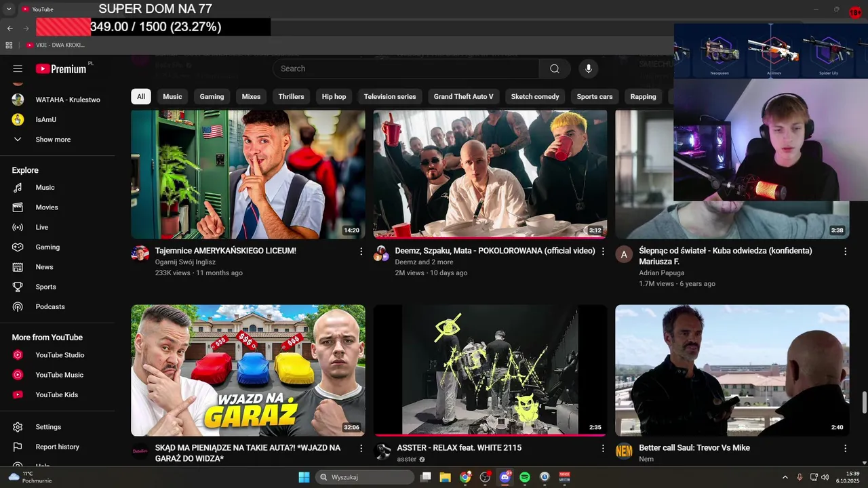Click Ogarnij Swój Inglisz channel avatar
The image size is (868, 488).
pos(140,254)
